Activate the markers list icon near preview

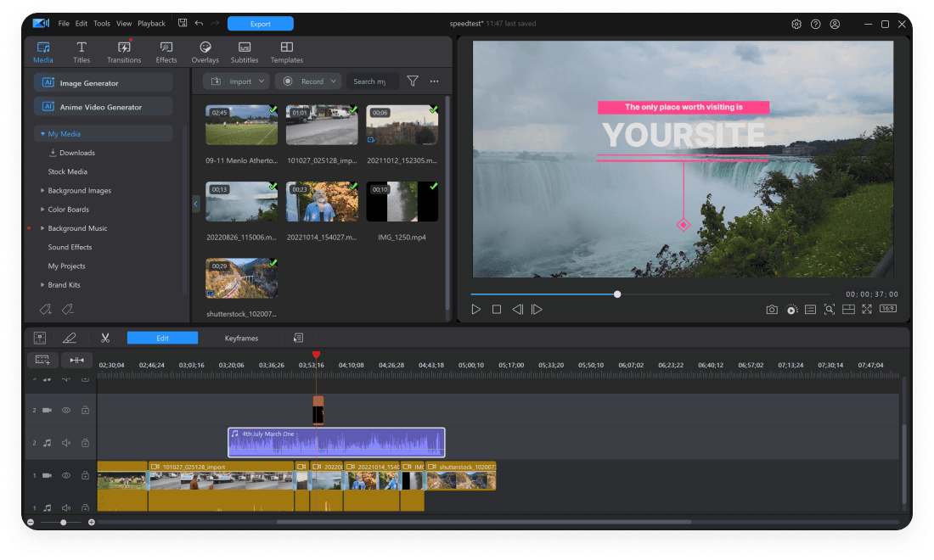(x=812, y=309)
